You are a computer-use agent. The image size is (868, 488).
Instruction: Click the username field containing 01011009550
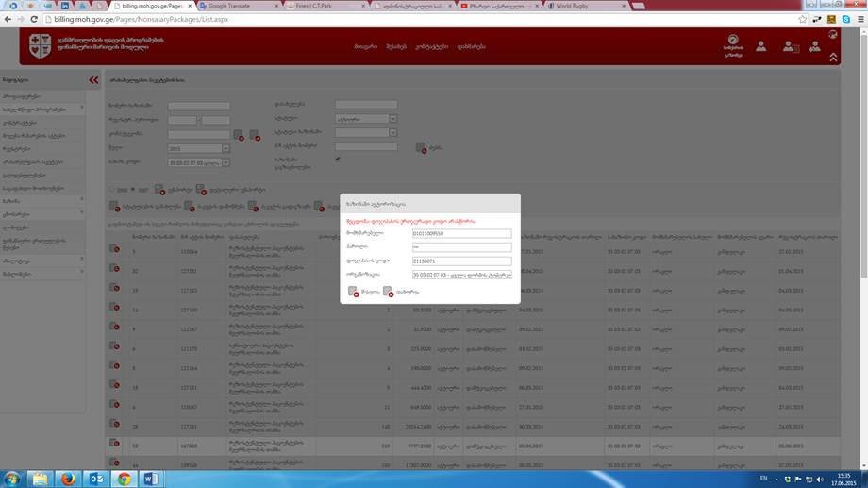click(x=461, y=233)
